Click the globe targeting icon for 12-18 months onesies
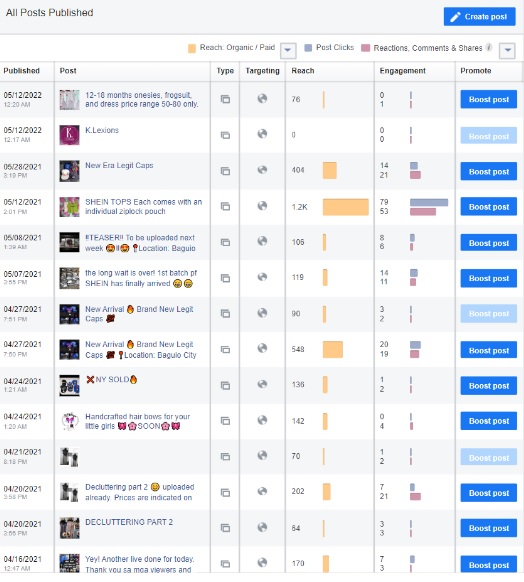The height and width of the screenshot is (582, 524). pyautogui.click(x=262, y=98)
